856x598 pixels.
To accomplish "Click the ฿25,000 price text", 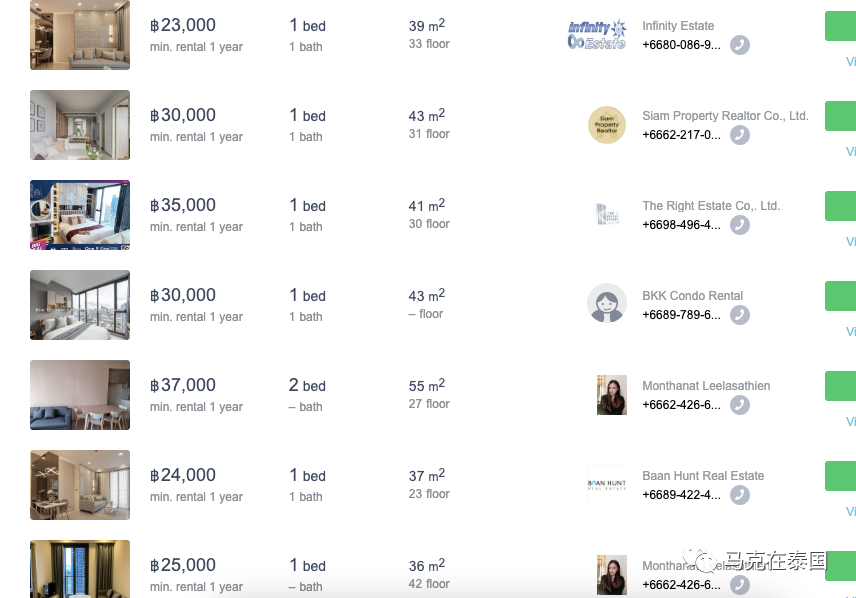I will 183,565.
